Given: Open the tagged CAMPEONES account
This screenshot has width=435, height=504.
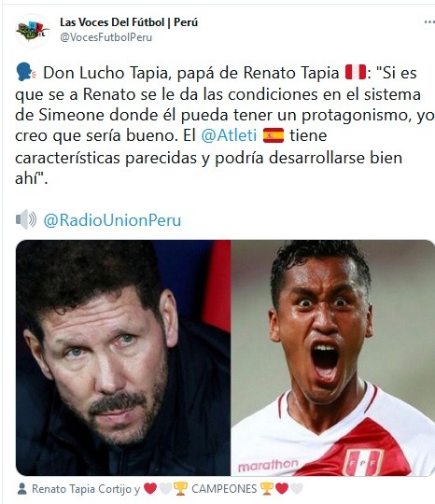Looking at the screenshot, I should point(223,489).
